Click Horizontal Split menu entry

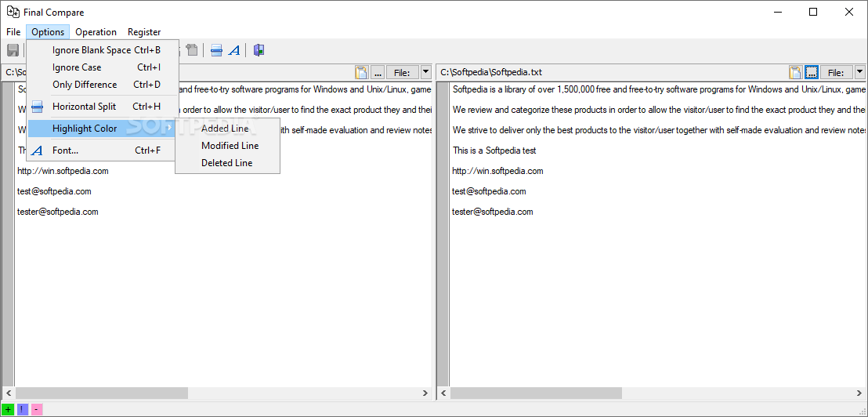coord(103,107)
